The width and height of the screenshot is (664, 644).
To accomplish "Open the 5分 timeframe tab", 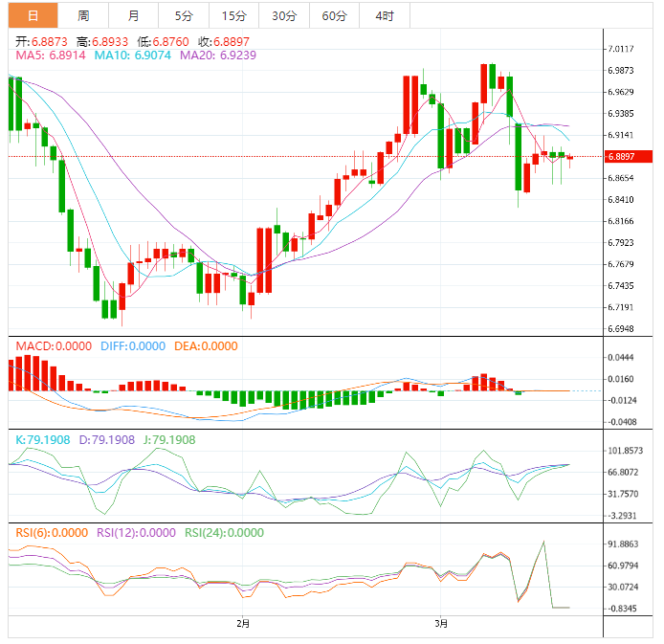I will click(184, 15).
